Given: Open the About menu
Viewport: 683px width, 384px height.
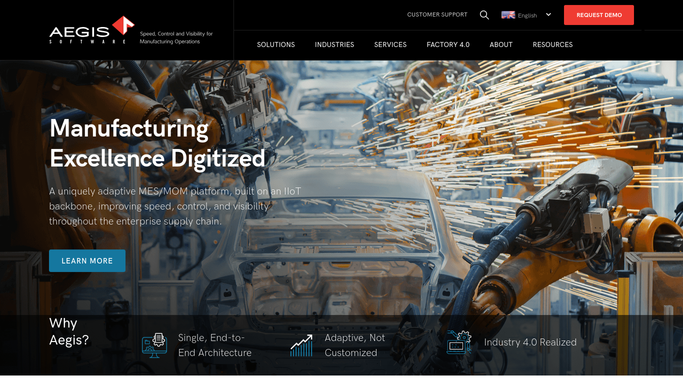Looking at the screenshot, I should pyautogui.click(x=501, y=44).
